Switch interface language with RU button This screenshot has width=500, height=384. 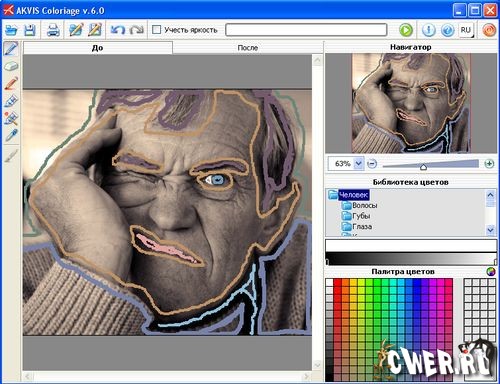click(x=466, y=30)
